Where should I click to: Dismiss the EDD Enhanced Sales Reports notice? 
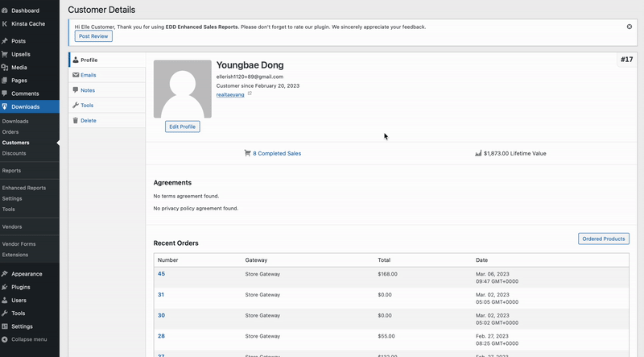tap(630, 27)
